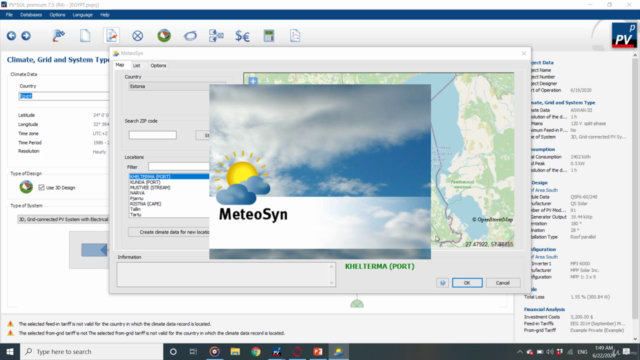The width and height of the screenshot is (640, 360).
Task: Select NARVA in the locations list
Action: 137,193
